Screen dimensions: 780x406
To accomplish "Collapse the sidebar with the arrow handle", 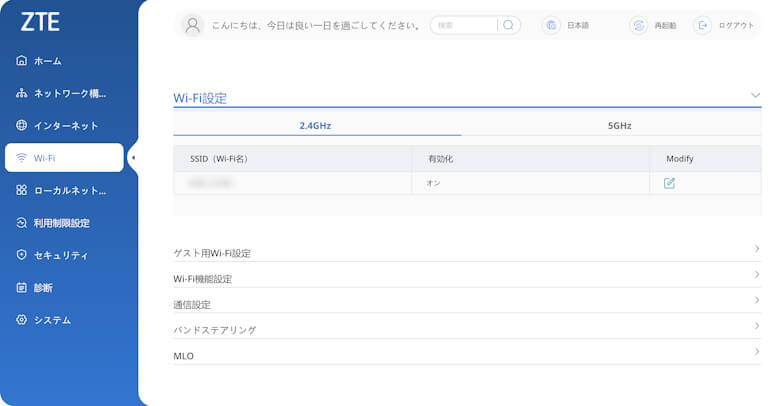I will (x=133, y=158).
